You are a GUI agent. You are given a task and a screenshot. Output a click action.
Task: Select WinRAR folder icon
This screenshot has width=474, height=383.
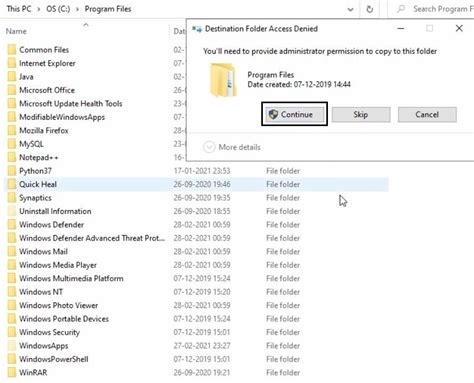tap(12, 372)
